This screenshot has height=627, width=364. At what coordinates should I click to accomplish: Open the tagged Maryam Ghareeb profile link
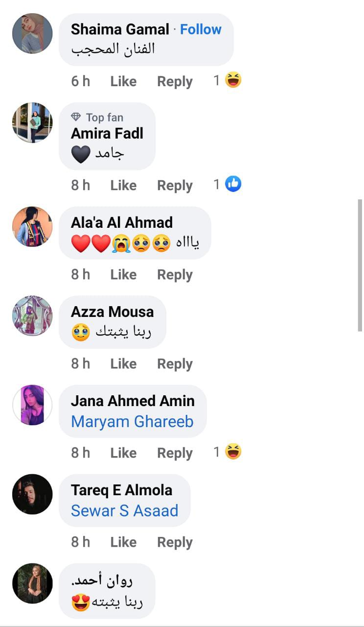point(132,421)
